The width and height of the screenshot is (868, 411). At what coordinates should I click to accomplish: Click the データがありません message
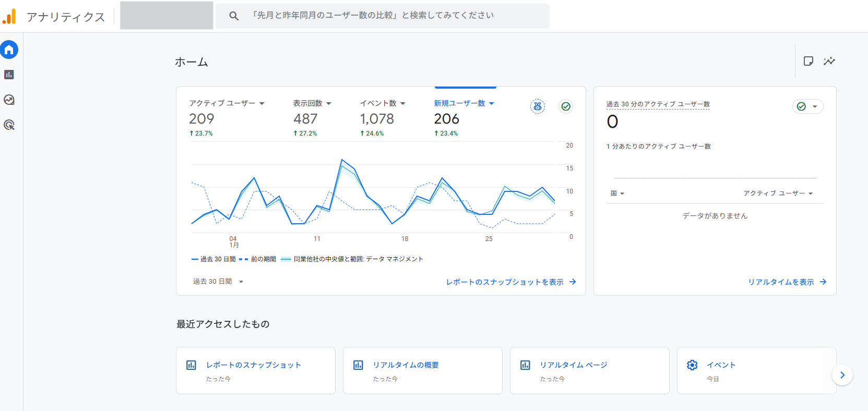pyautogui.click(x=715, y=215)
